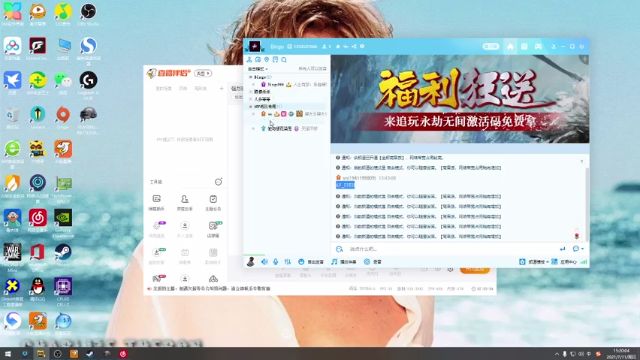Viewport: 640px width, 360px height.
Task: Click the taskbar clock
Action: (620, 354)
